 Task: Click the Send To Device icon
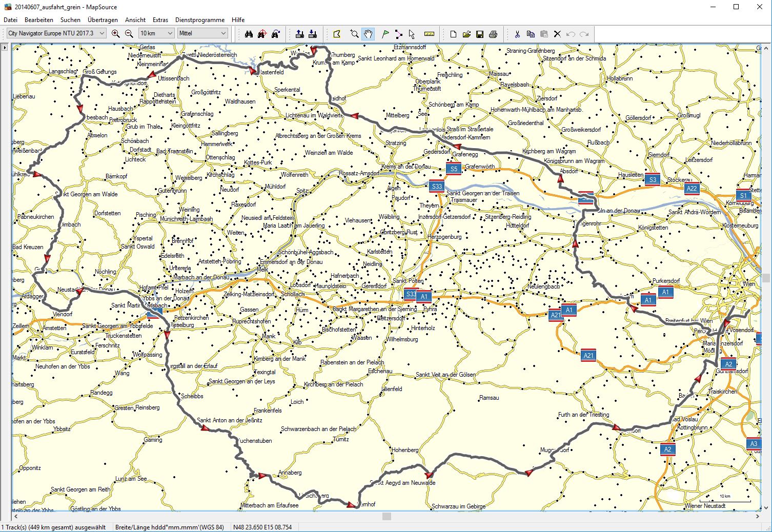tap(300, 34)
